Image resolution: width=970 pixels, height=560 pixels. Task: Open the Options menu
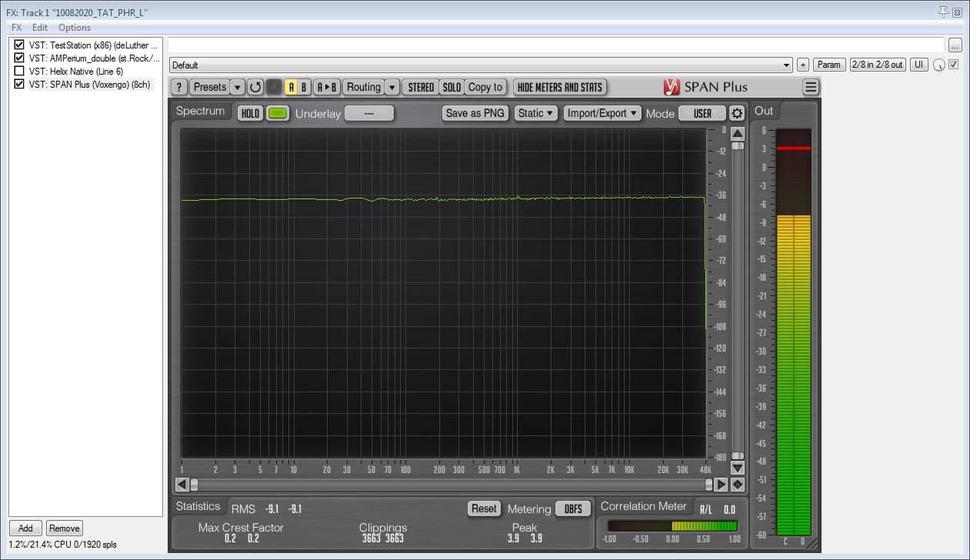click(x=75, y=28)
